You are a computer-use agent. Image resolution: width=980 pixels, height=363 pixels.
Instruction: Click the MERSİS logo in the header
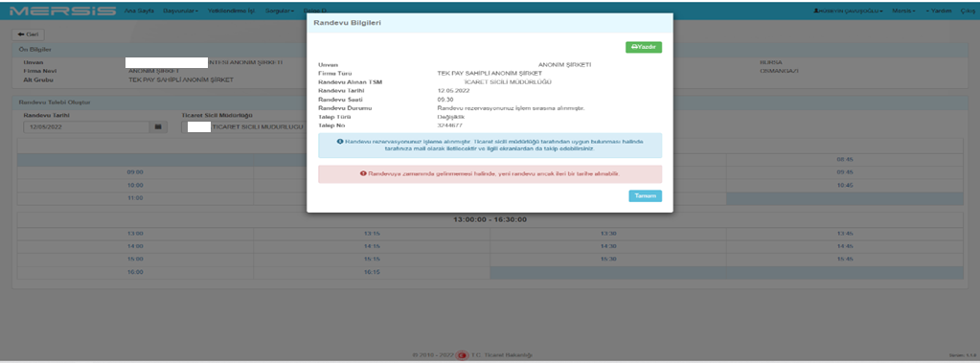[63, 11]
